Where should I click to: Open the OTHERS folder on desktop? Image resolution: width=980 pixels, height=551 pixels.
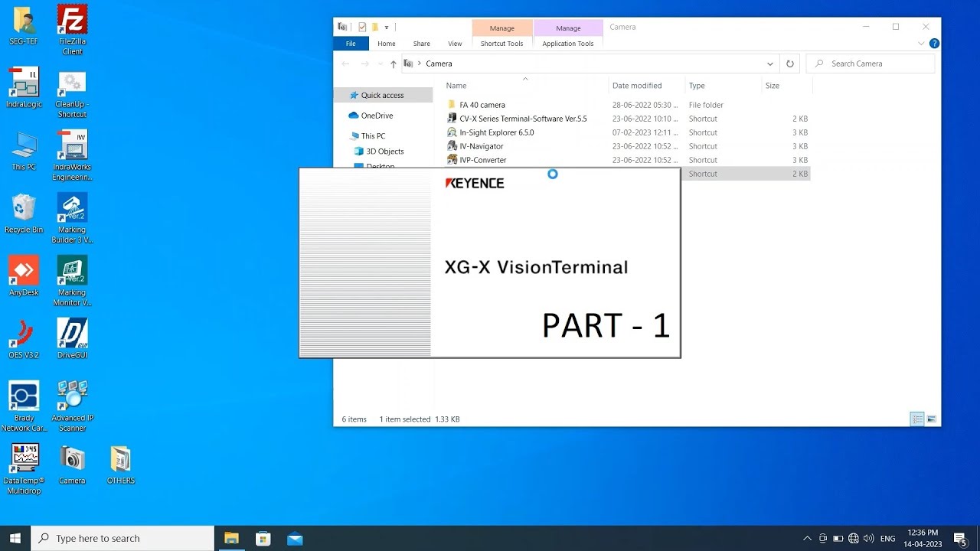[120, 465]
